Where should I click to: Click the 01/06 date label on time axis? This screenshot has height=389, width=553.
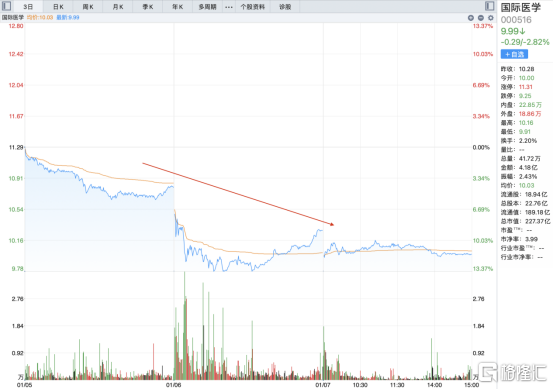pyautogui.click(x=174, y=385)
